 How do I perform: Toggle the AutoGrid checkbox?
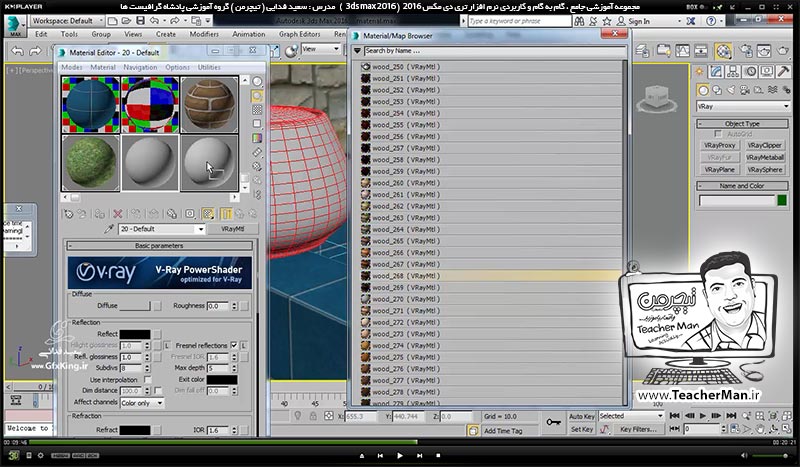(x=718, y=134)
